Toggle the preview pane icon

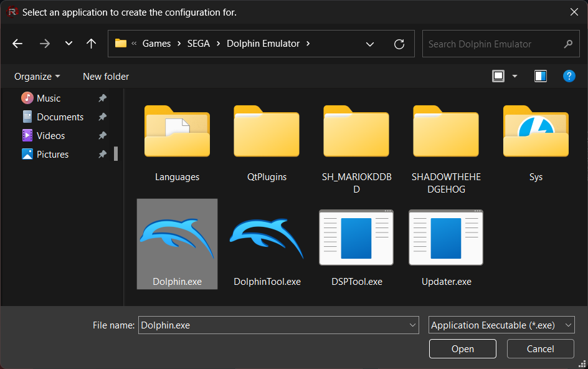click(541, 76)
